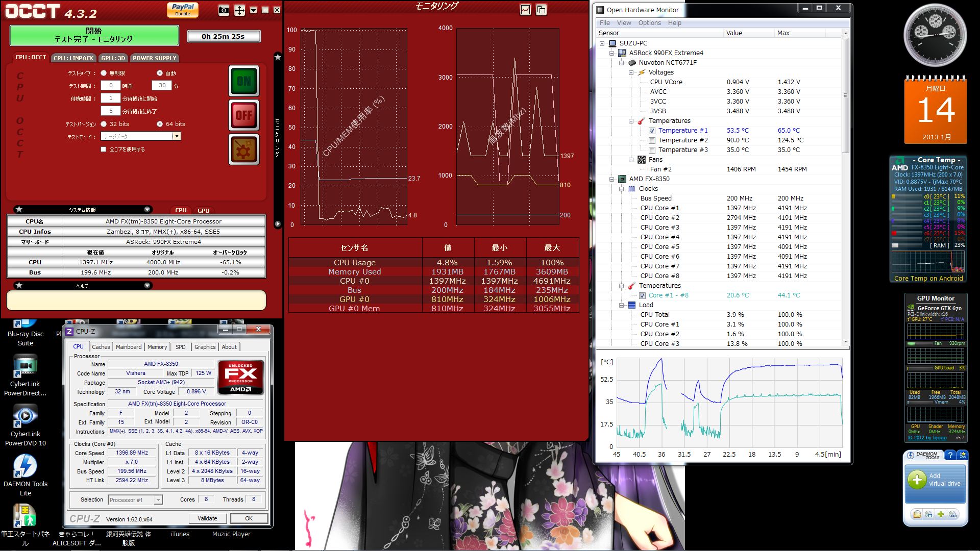Collapse the システム情報 section arrow
This screenshot has width=980, height=551.
pyautogui.click(x=147, y=209)
